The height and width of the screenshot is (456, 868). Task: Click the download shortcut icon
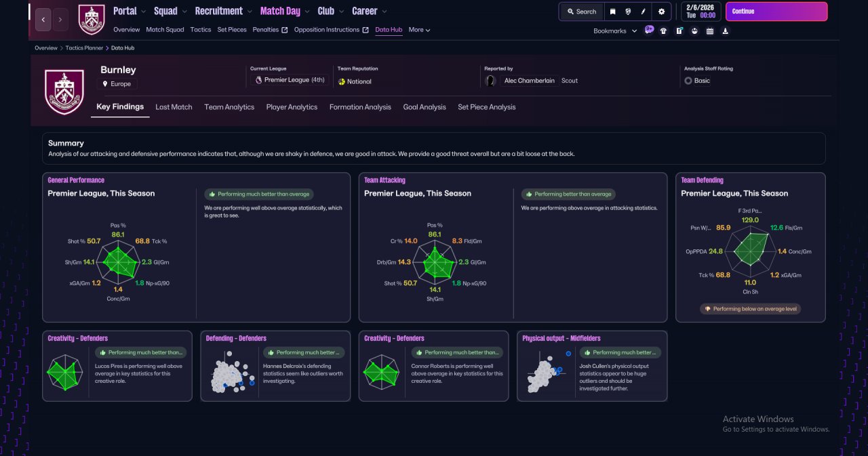726,30
